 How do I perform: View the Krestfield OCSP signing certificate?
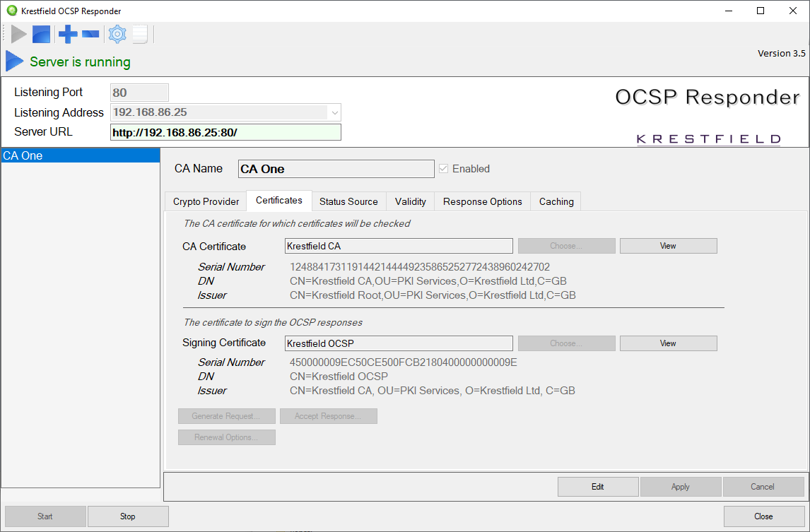[x=669, y=343]
